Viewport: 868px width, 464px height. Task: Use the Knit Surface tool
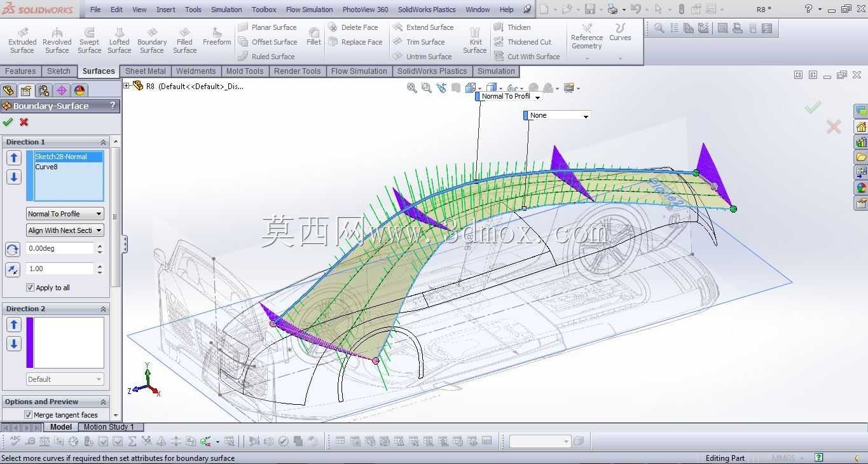point(474,40)
